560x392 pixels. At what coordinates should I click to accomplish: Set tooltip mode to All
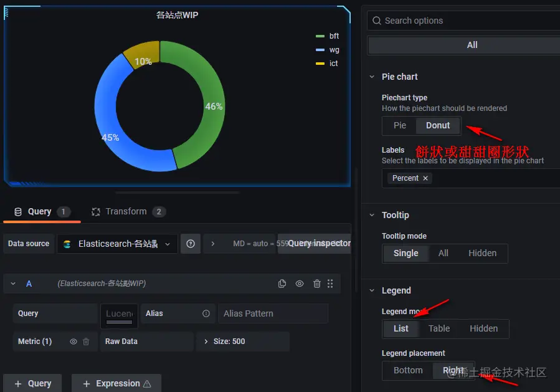(x=444, y=254)
